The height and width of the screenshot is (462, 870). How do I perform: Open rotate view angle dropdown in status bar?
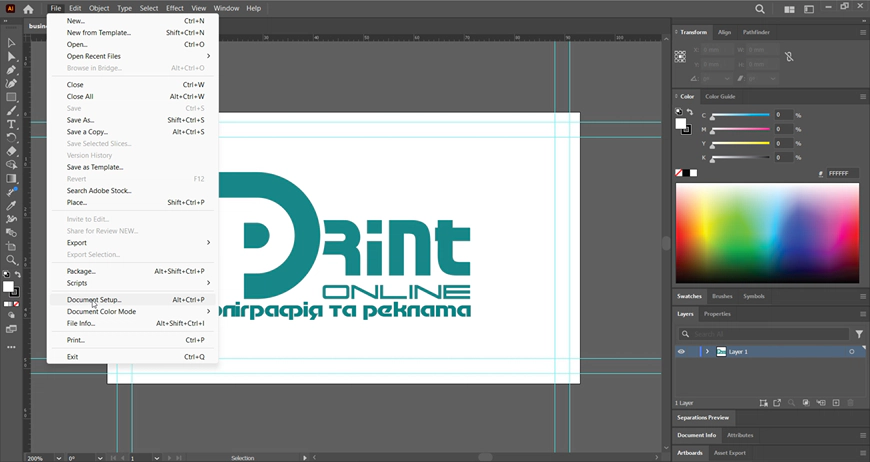click(x=100, y=458)
